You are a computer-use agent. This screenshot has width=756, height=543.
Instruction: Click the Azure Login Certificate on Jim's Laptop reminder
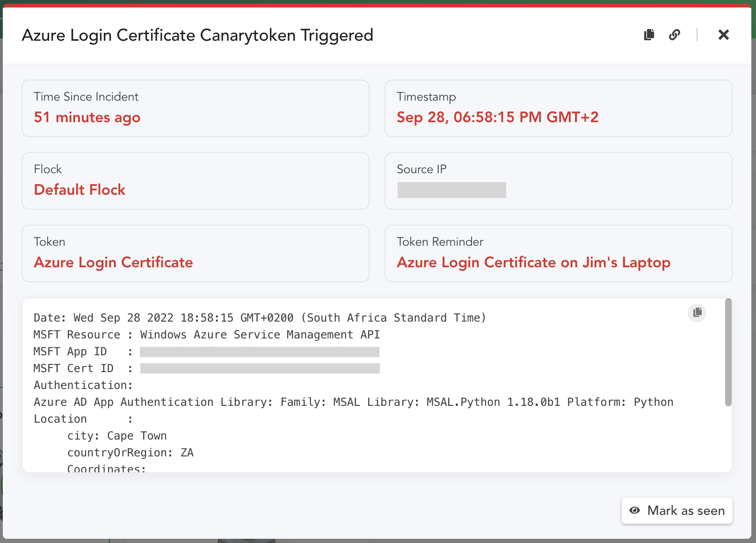pyautogui.click(x=533, y=263)
